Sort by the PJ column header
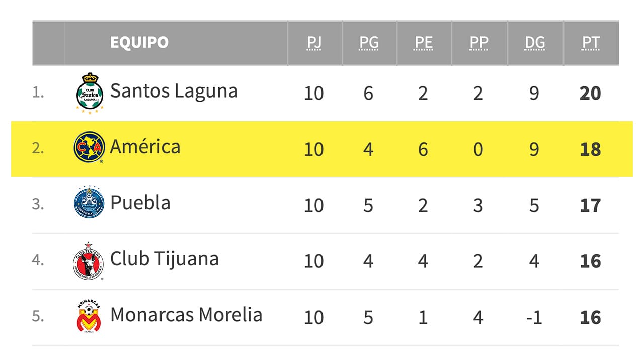The image size is (644, 362). (x=314, y=43)
